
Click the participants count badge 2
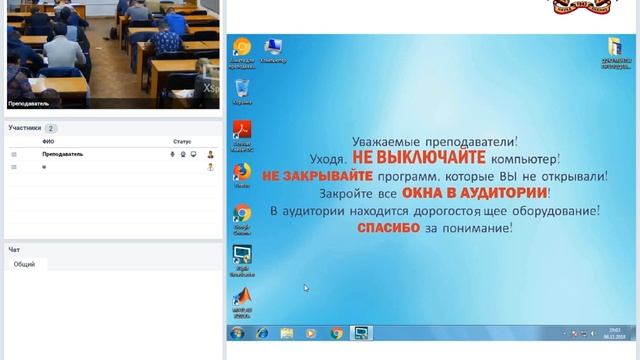(x=51, y=128)
